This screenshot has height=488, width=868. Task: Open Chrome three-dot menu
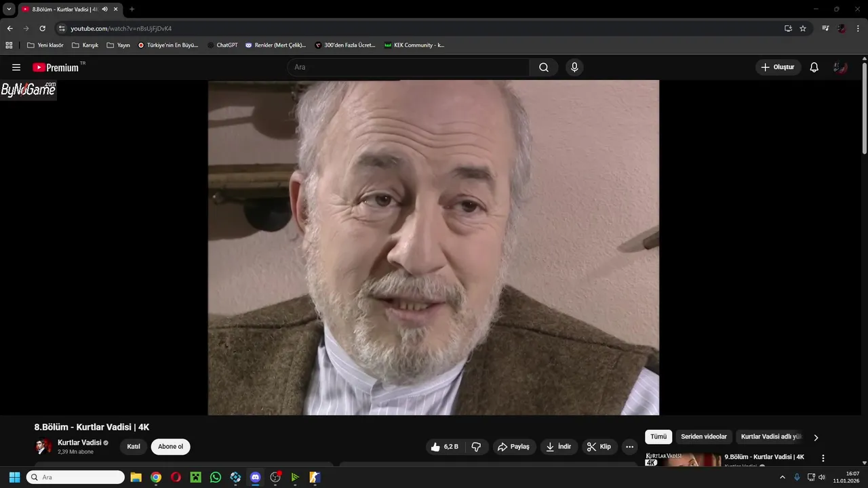858,28
